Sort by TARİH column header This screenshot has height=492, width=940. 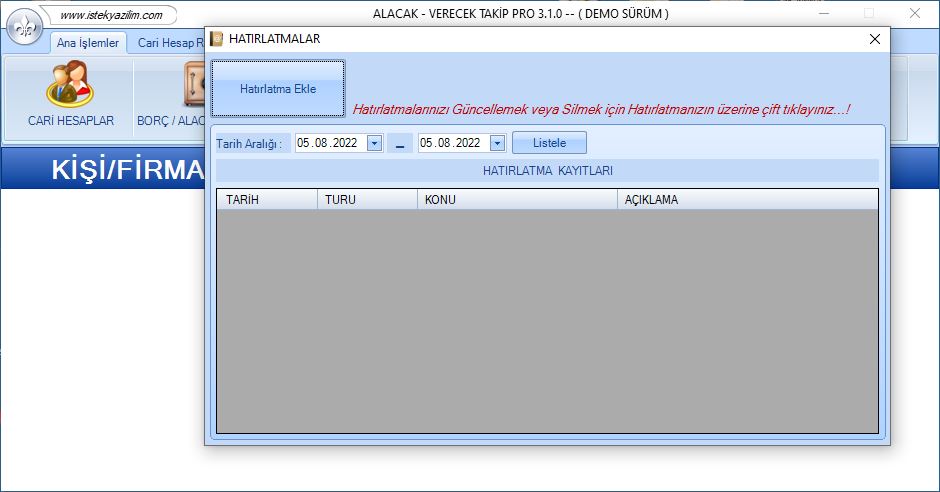267,200
